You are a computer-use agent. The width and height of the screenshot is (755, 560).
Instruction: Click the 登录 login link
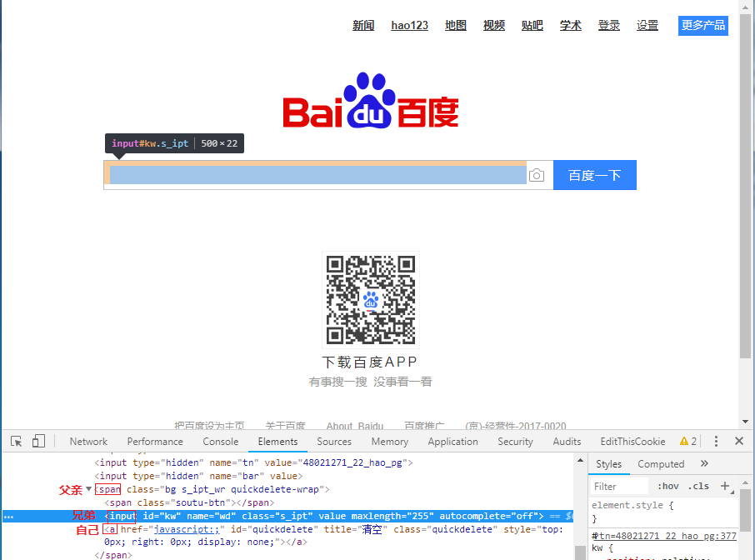click(608, 25)
